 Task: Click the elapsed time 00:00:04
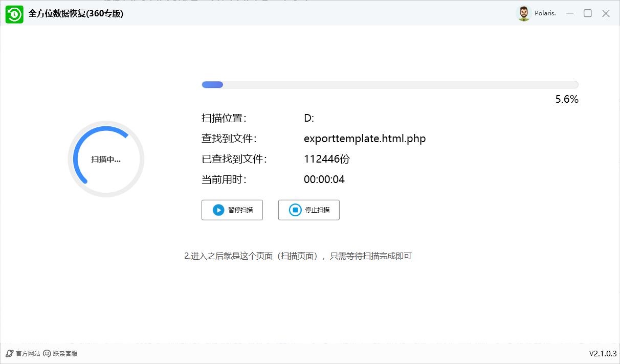coord(325,179)
